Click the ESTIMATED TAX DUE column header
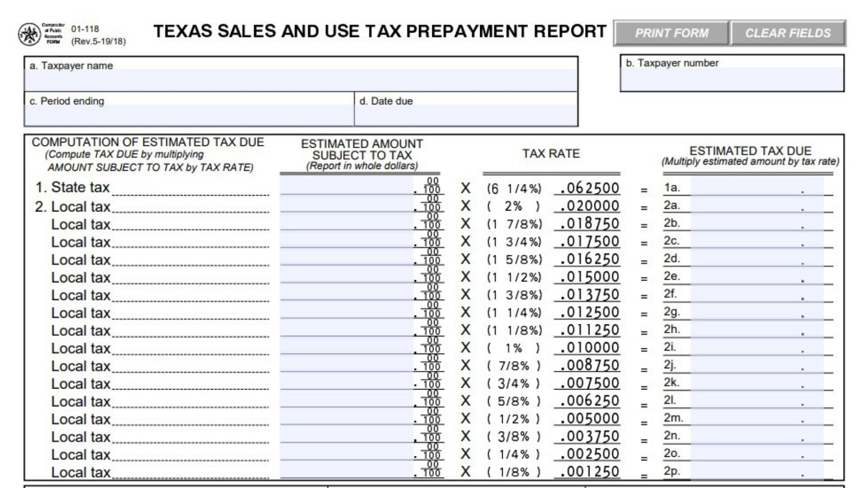 (x=750, y=150)
